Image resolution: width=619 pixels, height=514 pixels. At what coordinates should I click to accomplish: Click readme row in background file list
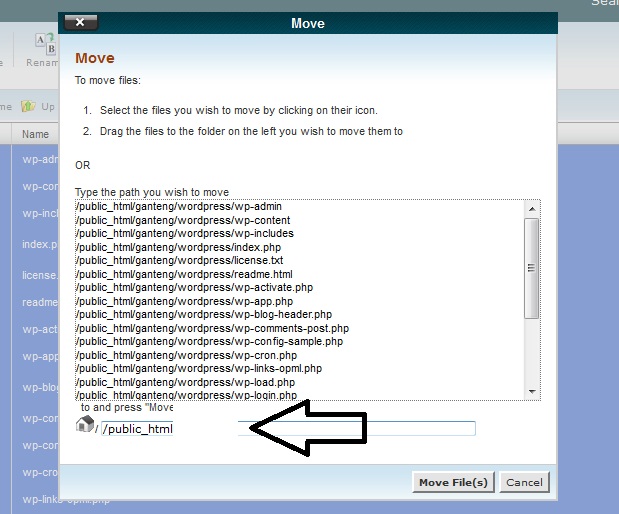40,302
